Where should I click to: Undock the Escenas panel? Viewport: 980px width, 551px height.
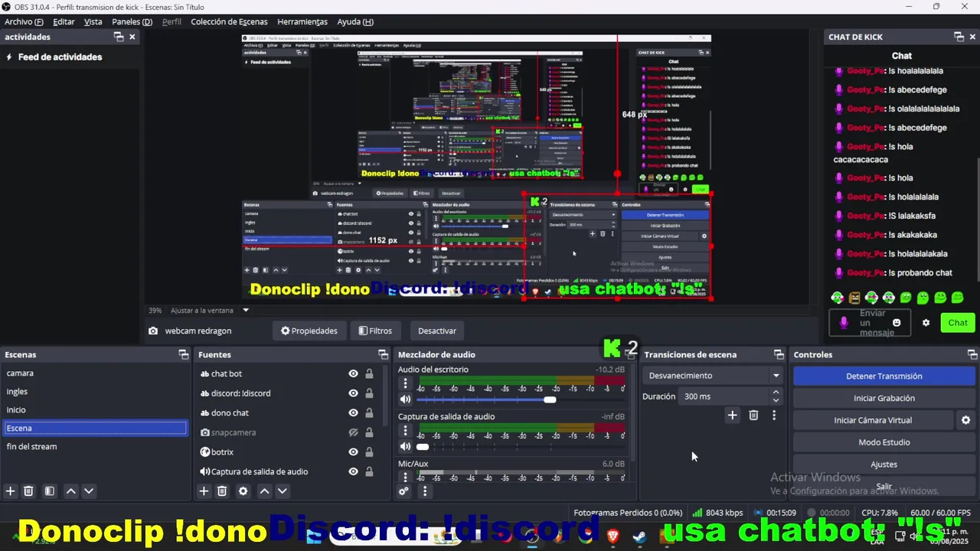[184, 354]
